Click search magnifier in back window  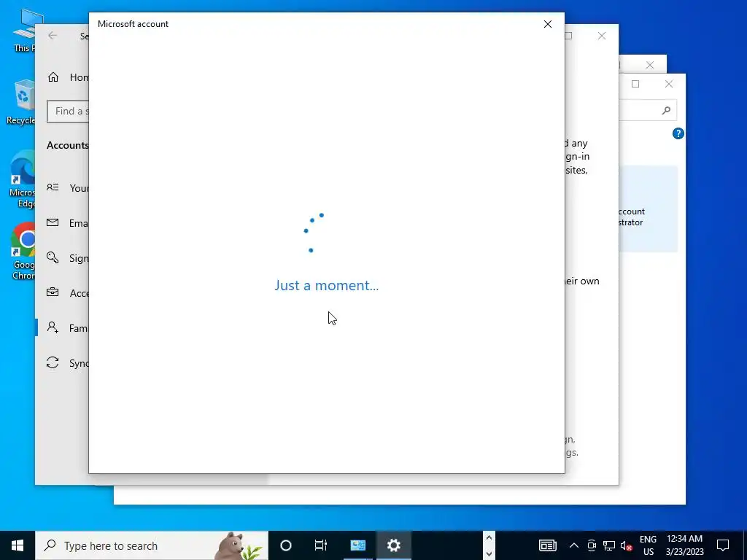(x=666, y=111)
